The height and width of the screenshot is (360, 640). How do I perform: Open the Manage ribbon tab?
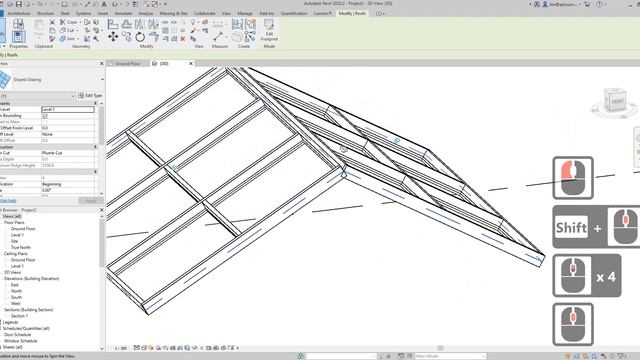245,13
